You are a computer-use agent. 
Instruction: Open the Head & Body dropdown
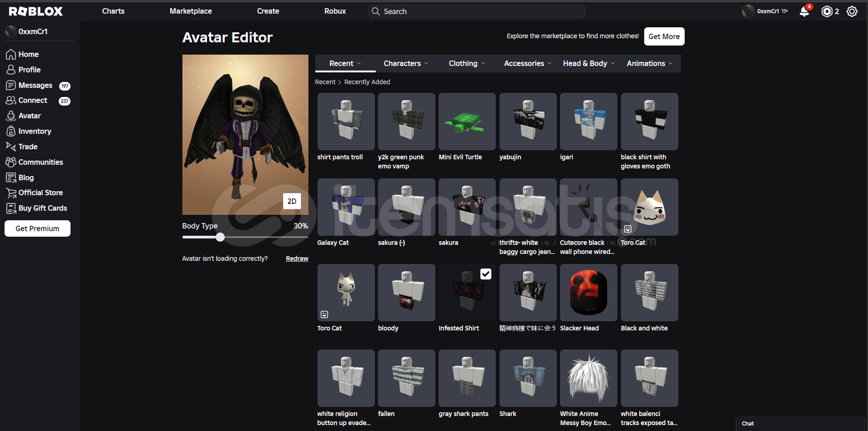click(588, 64)
